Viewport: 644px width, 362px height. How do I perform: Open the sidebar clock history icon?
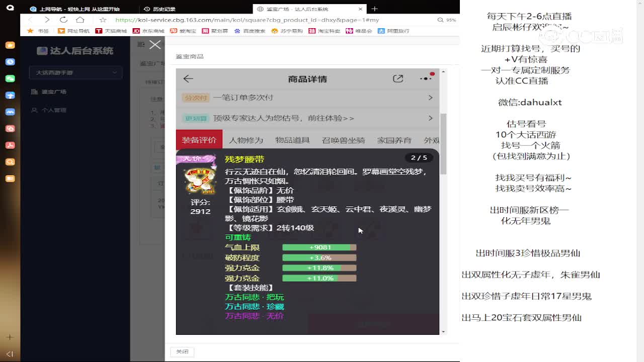(10, 62)
